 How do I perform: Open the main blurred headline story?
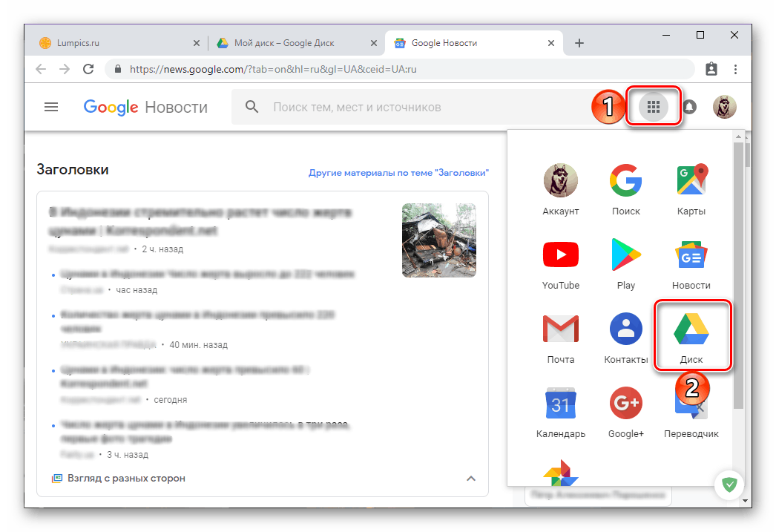pos(200,221)
